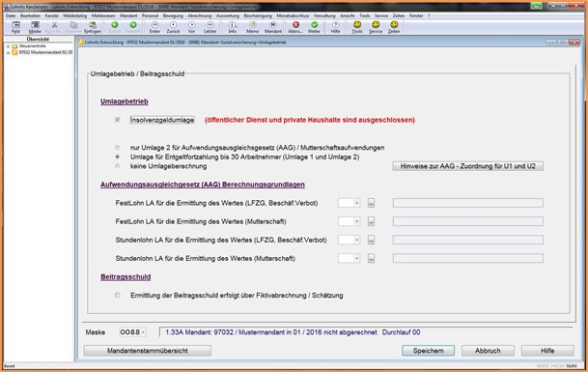Go forward one record with Vor icon
Viewport: 588px width, 372px height.
click(191, 27)
